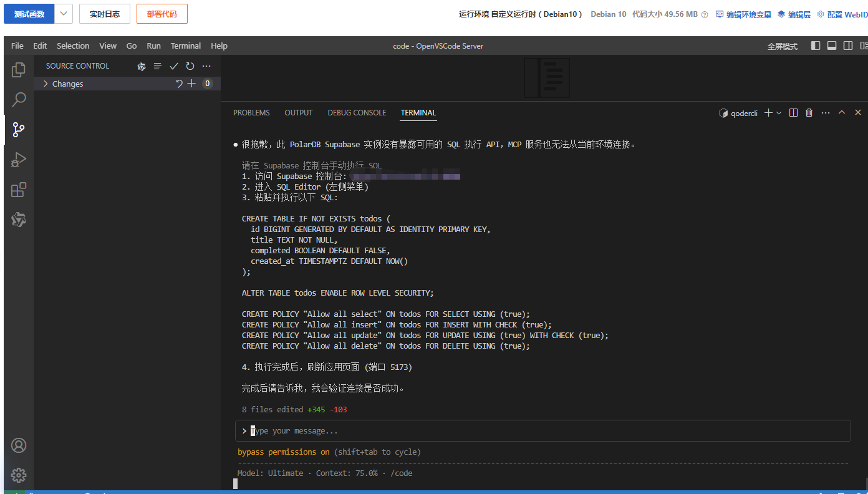The image size is (868, 494).
Task: Click the 'bypass permissions on' status text
Action: [x=284, y=452]
